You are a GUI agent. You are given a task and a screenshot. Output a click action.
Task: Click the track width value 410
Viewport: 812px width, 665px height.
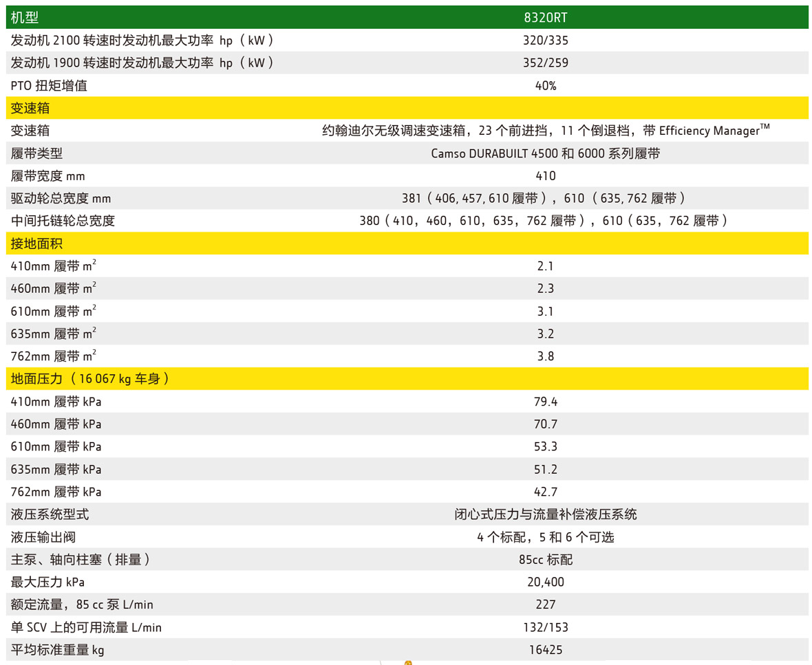pos(545,176)
